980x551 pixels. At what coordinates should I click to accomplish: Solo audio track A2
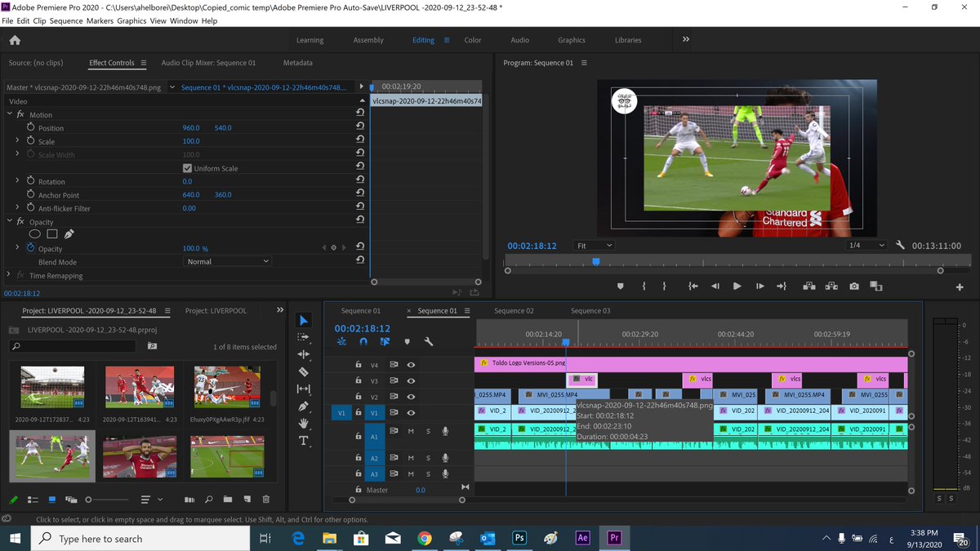tap(428, 458)
